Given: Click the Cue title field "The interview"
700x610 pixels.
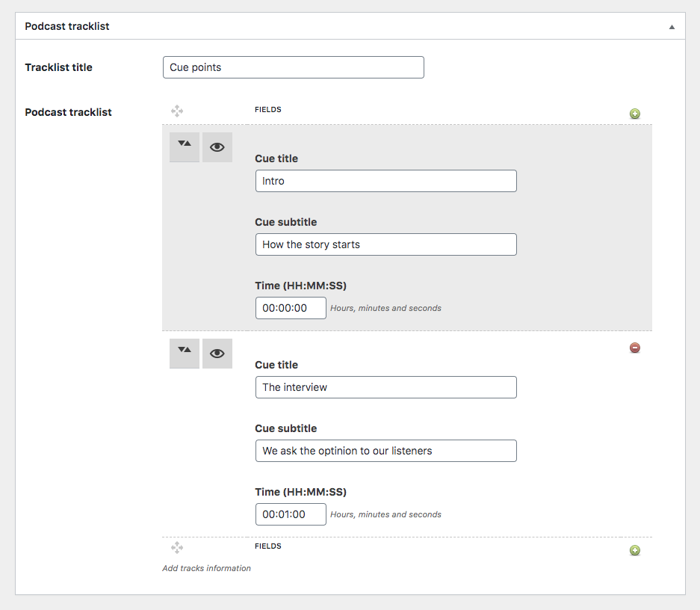Looking at the screenshot, I should 386,387.
